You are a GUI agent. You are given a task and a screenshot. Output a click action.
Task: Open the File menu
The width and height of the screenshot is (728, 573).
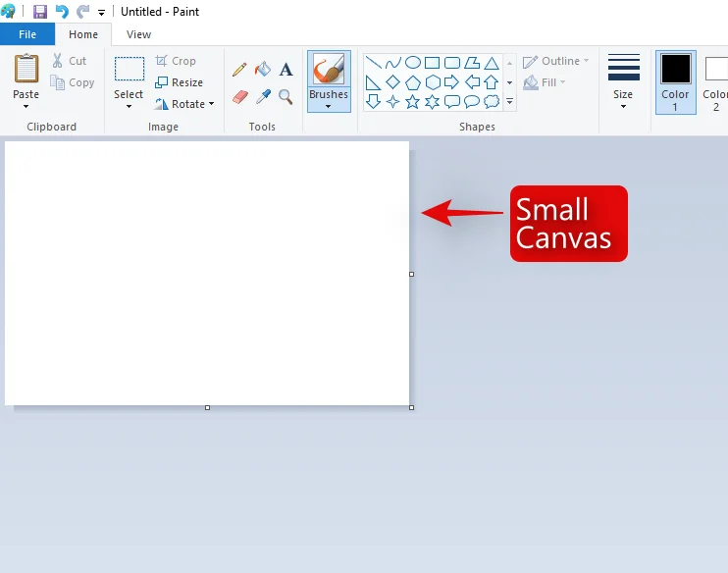coord(27,34)
